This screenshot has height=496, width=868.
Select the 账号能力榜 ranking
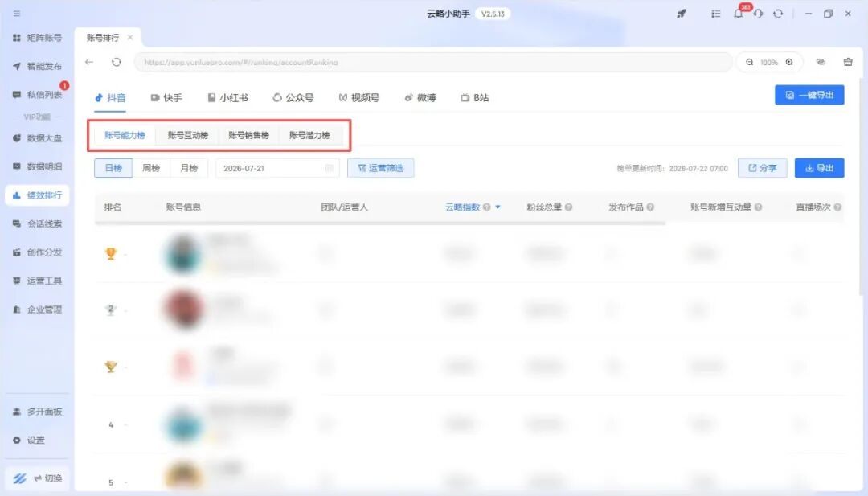coord(125,135)
